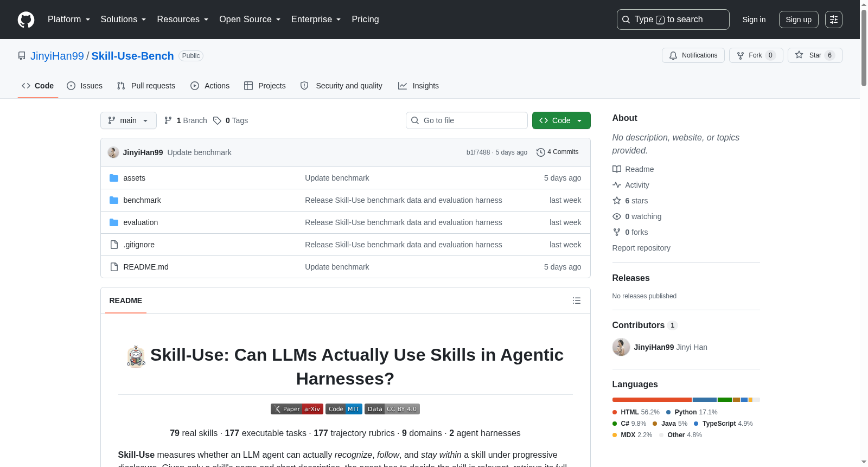
Task: Click the .gitignore file icon
Action: tap(114, 245)
